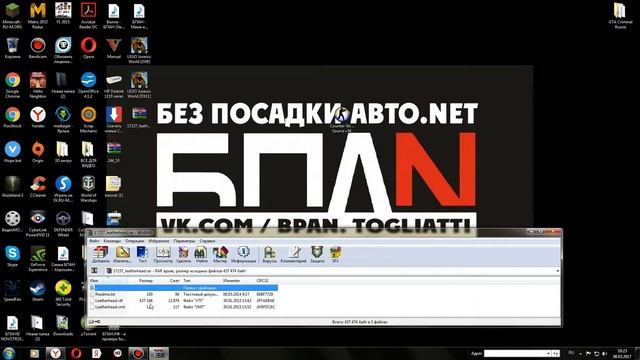Sort files by the Тип column header
Screen dimensions: 640x360
[202, 281]
